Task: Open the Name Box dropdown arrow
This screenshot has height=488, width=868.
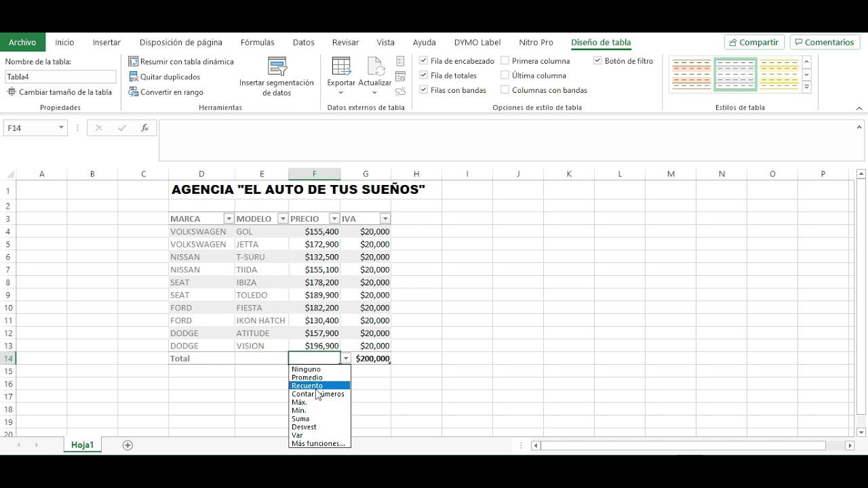Action: [x=61, y=127]
